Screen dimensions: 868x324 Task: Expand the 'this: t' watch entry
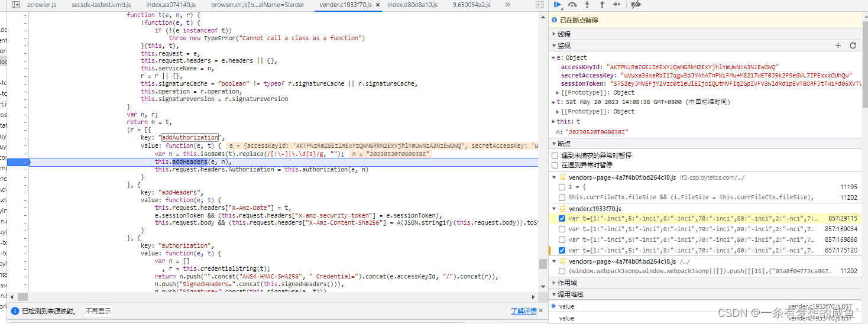pyautogui.click(x=553, y=122)
